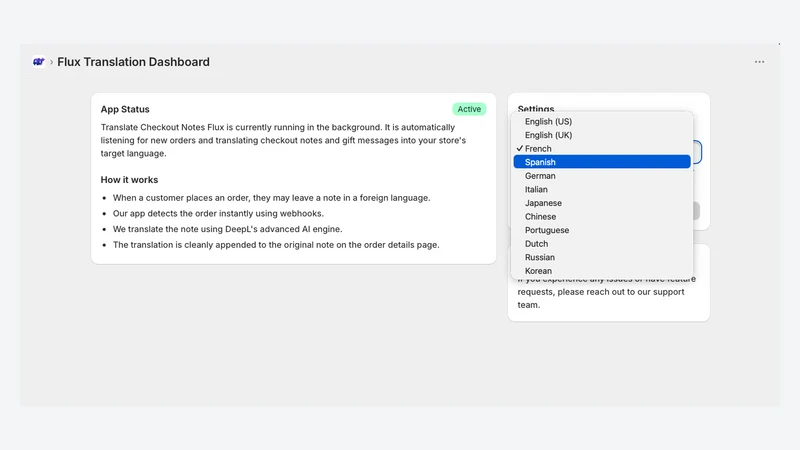This screenshot has width=800, height=450.
Task: Pick Italian from the language options
Action: (602, 189)
